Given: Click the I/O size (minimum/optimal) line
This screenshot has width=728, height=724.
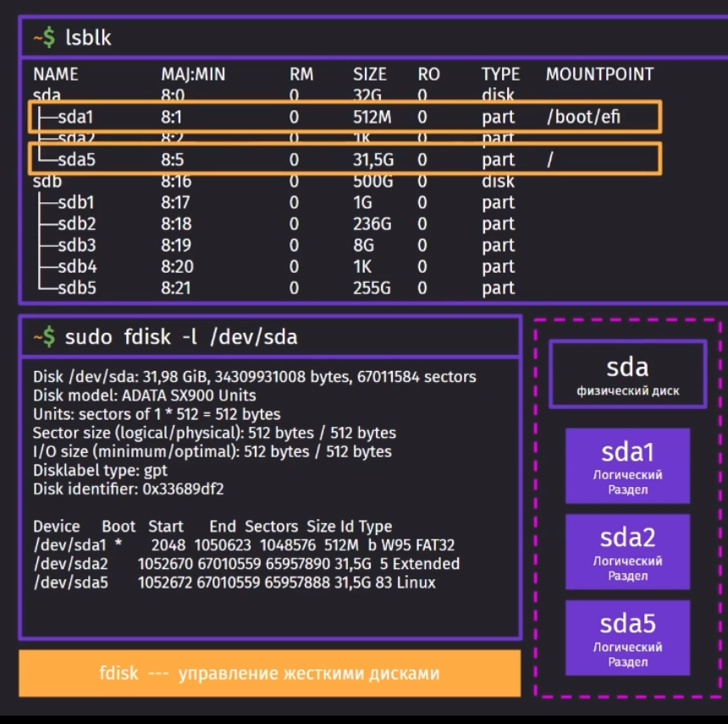Looking at the screenshot, I should point(212,451).
